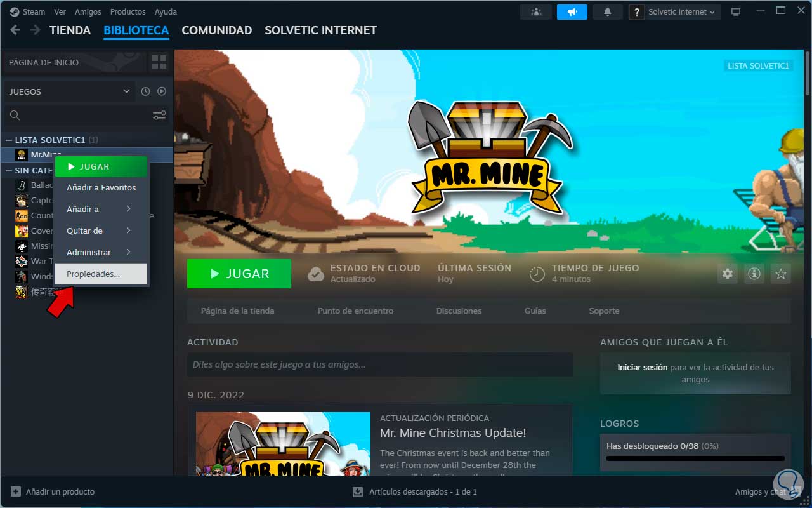Open advanced filter options icon
The image size is (812, 508).
pos(159,116)
